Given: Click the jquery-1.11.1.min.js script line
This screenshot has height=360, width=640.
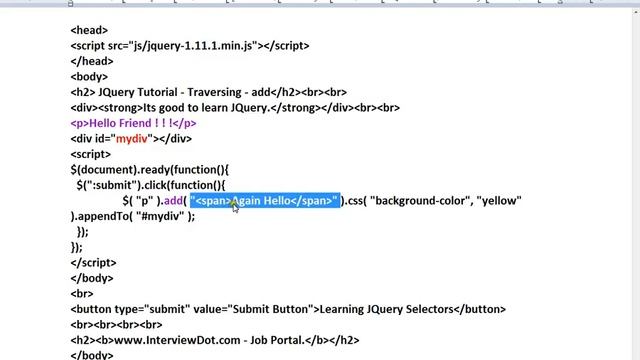Looking at the screenshot, I should point(190,46).
